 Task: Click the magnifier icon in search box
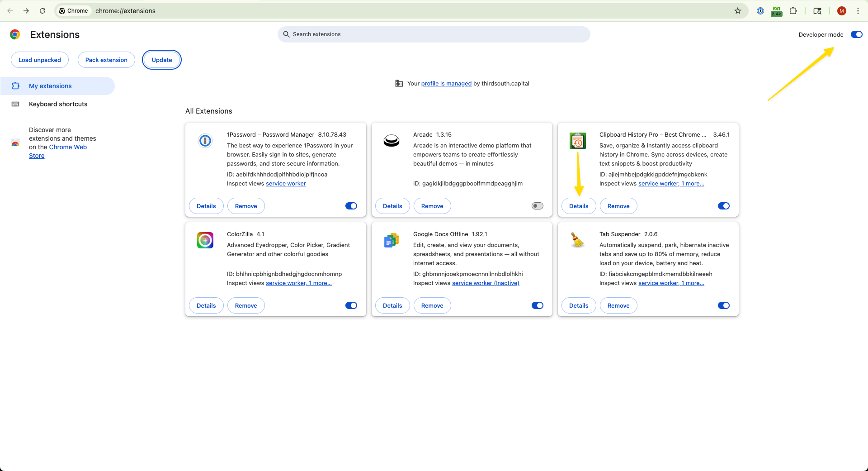[286, 34]
